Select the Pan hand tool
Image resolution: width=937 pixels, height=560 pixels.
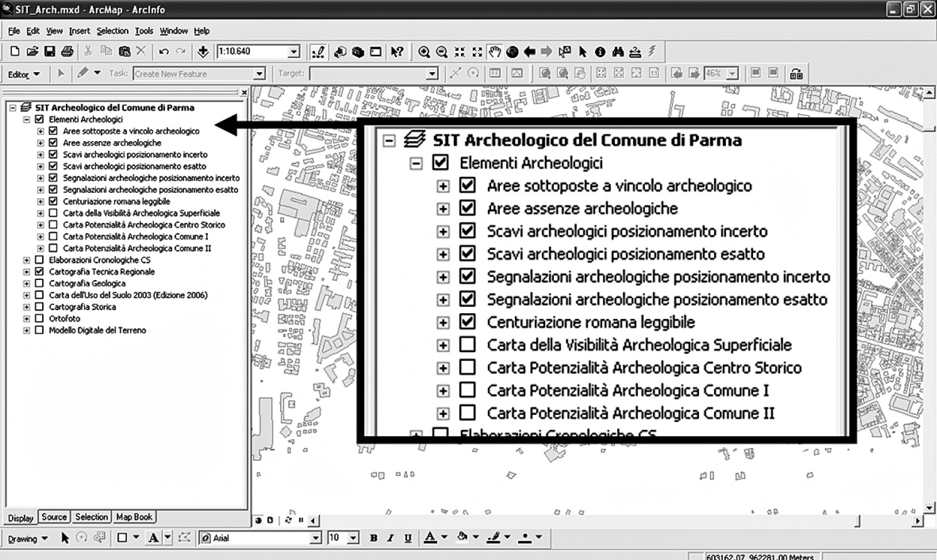click(495, 51)
